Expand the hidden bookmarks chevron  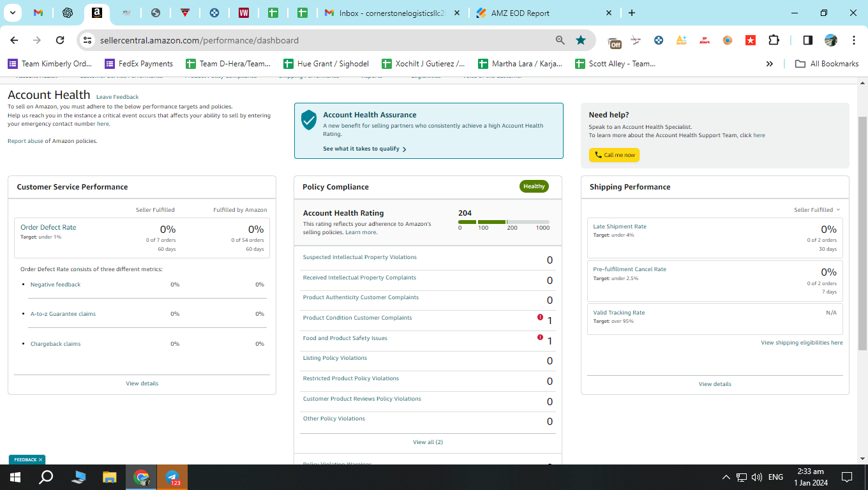tap(770, 64)
